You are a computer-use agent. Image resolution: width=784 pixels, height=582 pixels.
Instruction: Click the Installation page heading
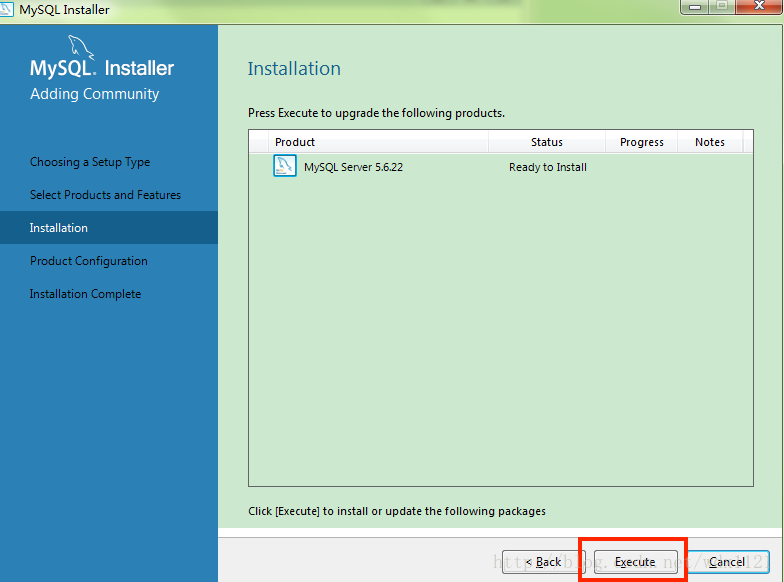coord(294,68)
